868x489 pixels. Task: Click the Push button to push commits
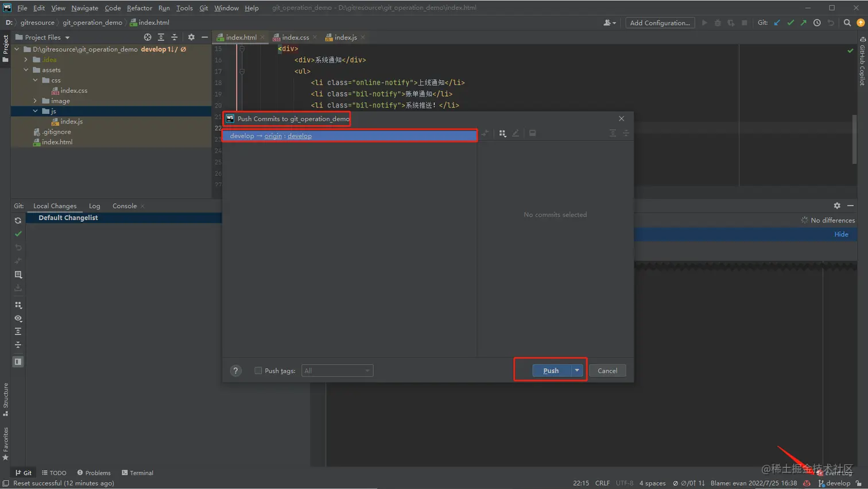[x=550, y=370]
